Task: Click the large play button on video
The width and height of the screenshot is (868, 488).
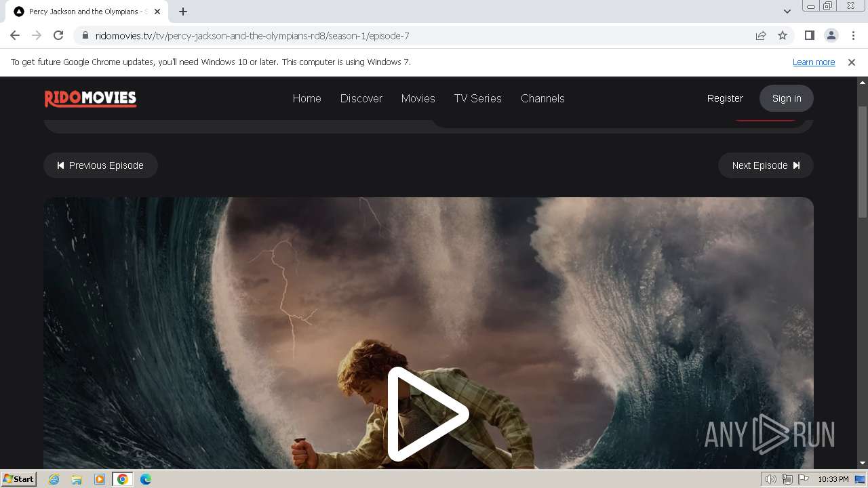Action: [428, 414]
